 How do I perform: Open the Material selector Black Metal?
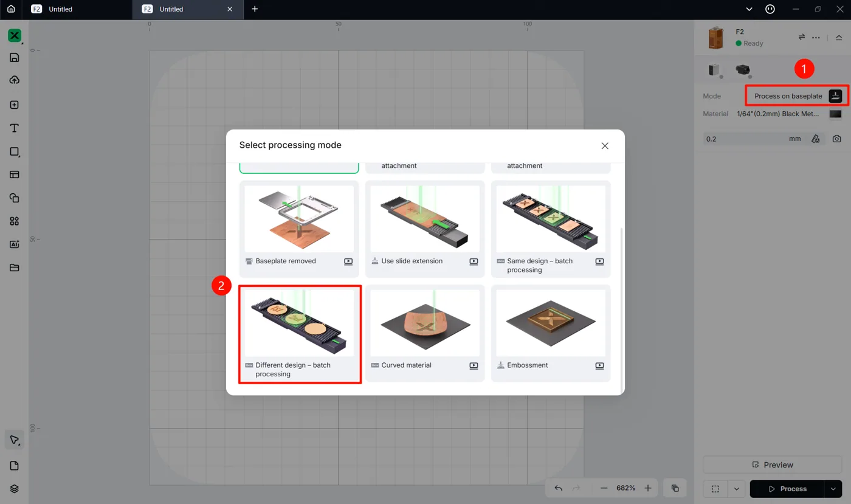(789, 114)
